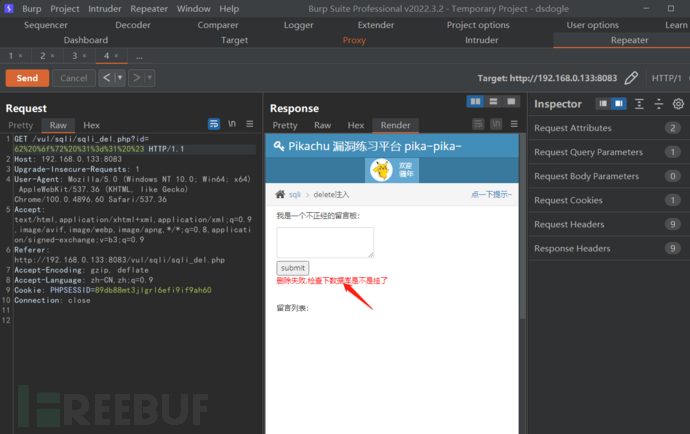Toggle response word wrap icon

tap(478, 124)
